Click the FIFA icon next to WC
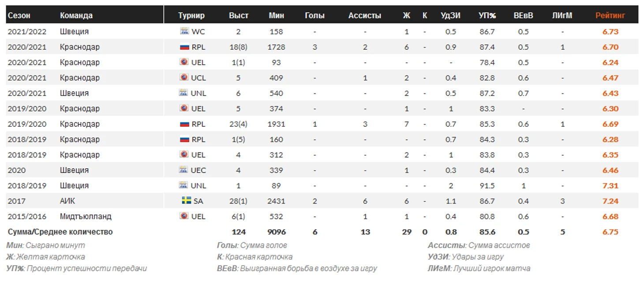Viewport: 644px width, 285px height. pos(184,31)
